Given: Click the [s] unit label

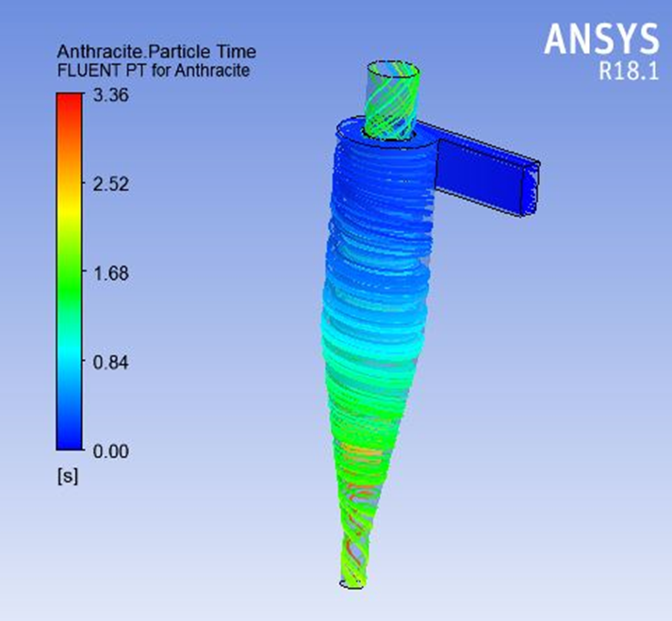Looking at the screenshot, I should 68,476.
